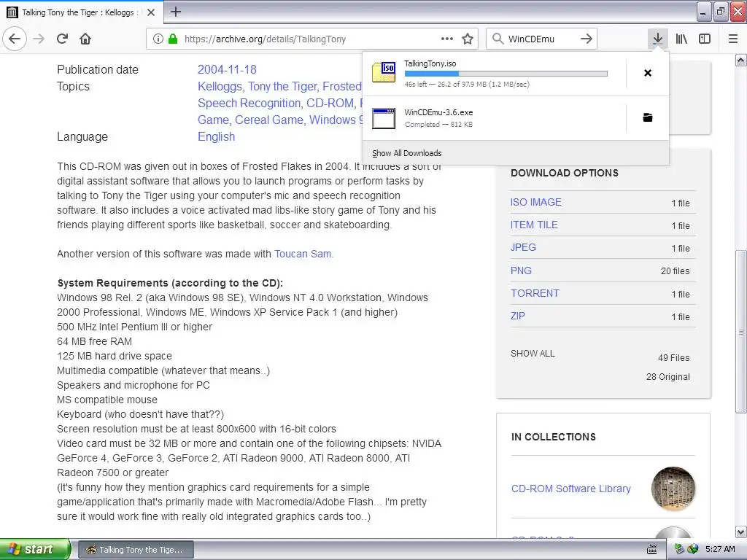Click the vertical scrollbar thumb
The width and height of the screenshot is (747, 560).
click(x=741, y=331)
